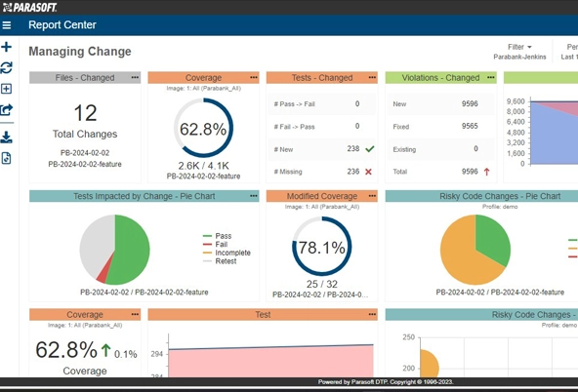This screenshot has width=578, height=392.
Task: Click Powered by Parasoft DTP footer text
Action: (x=386, y=382)
